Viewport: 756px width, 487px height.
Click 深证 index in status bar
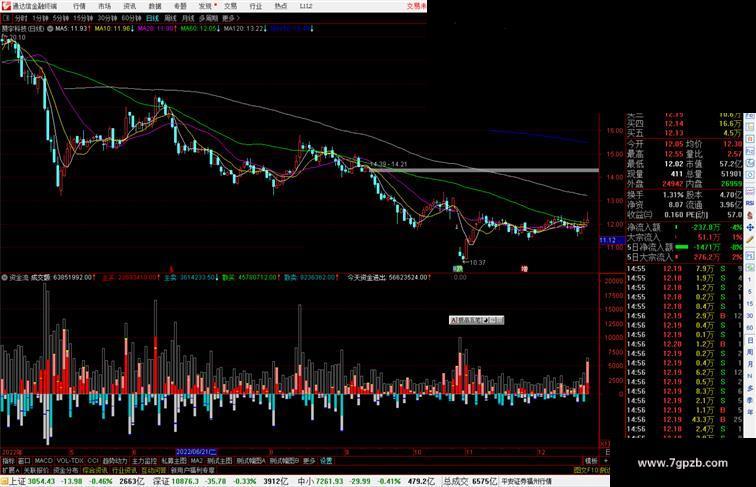161,481
